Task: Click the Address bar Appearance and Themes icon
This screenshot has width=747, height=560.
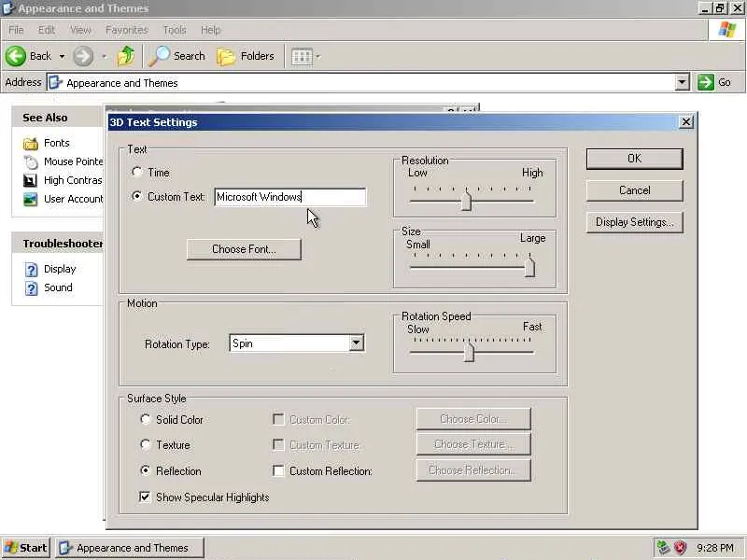Action: [x=56, y=82]
